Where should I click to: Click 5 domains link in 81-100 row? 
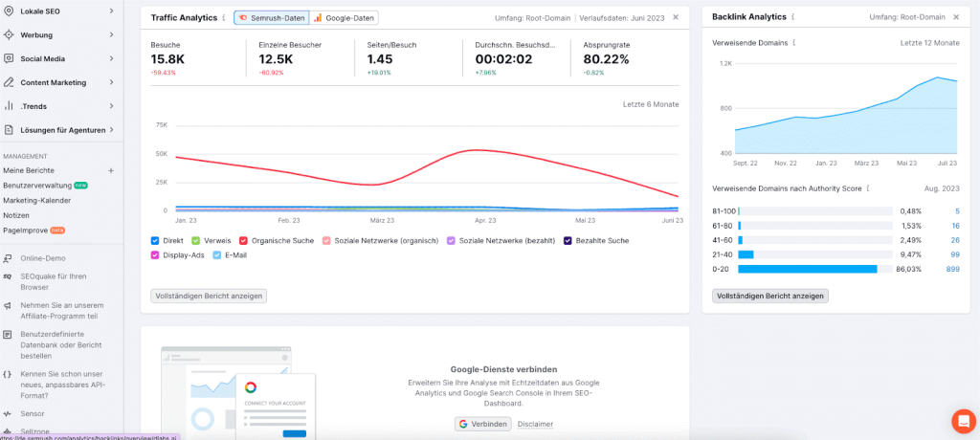[957, 211]
